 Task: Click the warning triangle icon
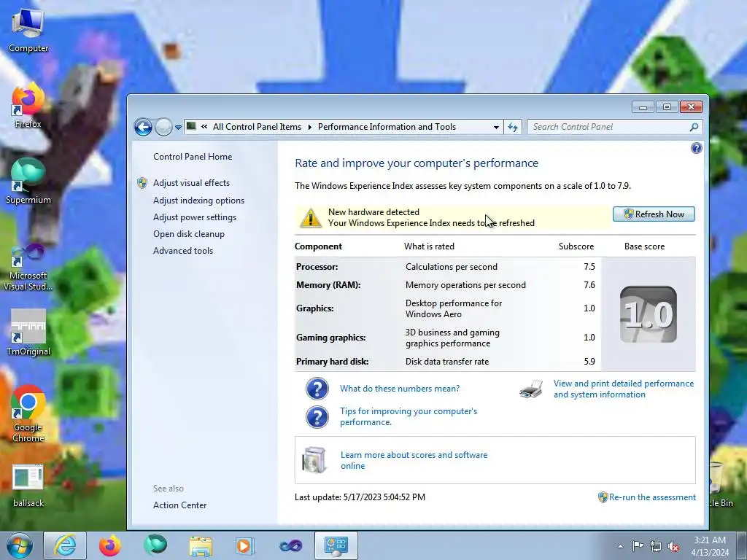click(x=310, y=217)
